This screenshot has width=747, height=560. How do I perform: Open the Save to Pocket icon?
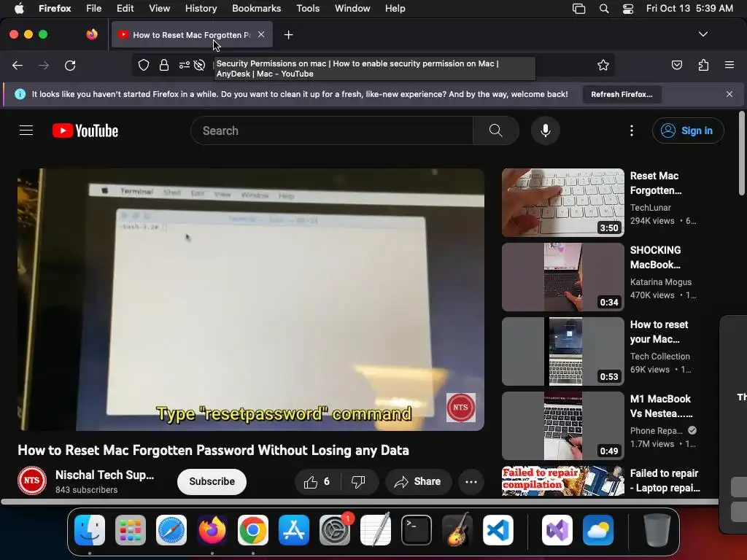click(677, 65)
